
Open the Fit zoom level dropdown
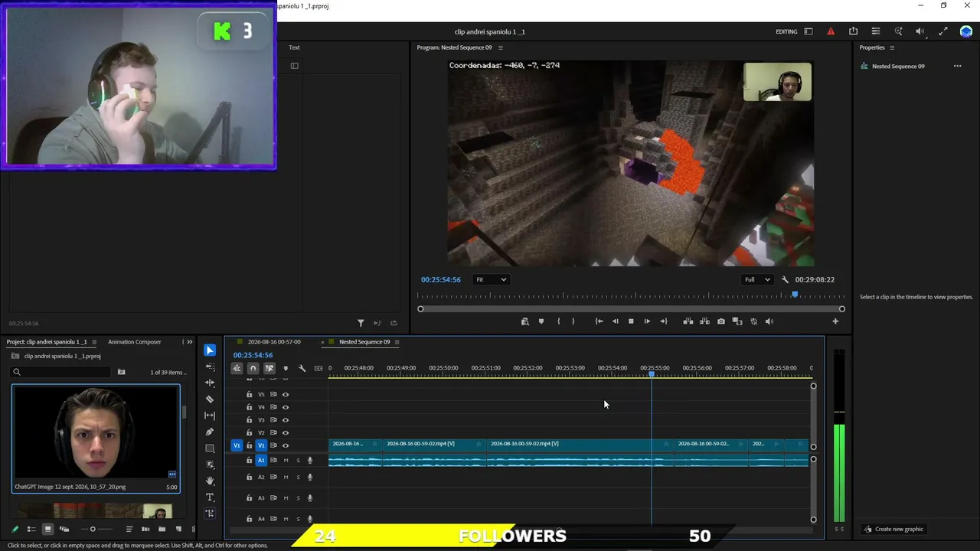491,279
